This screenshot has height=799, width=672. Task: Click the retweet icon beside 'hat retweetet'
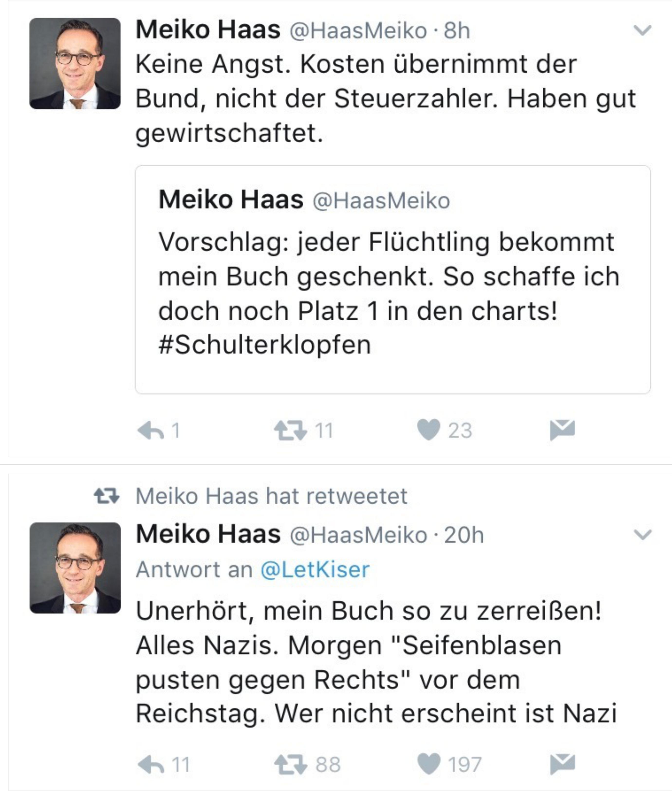point(107,496)
